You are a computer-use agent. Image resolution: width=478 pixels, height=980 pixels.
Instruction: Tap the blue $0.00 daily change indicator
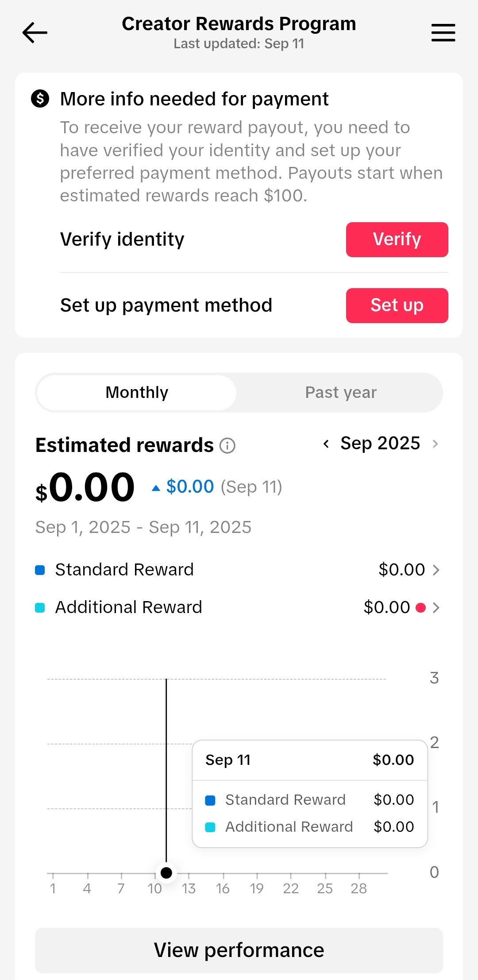click(x=189, y=487)
